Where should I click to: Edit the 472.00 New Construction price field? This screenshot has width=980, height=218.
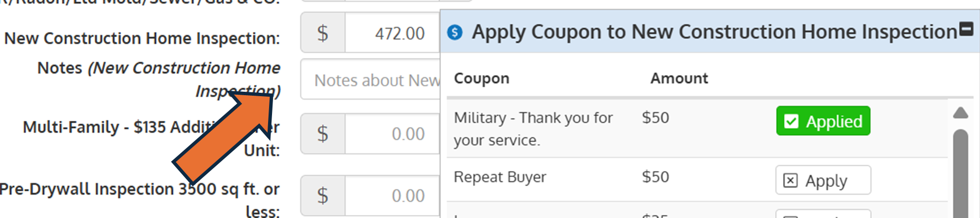tap(392, 34)
